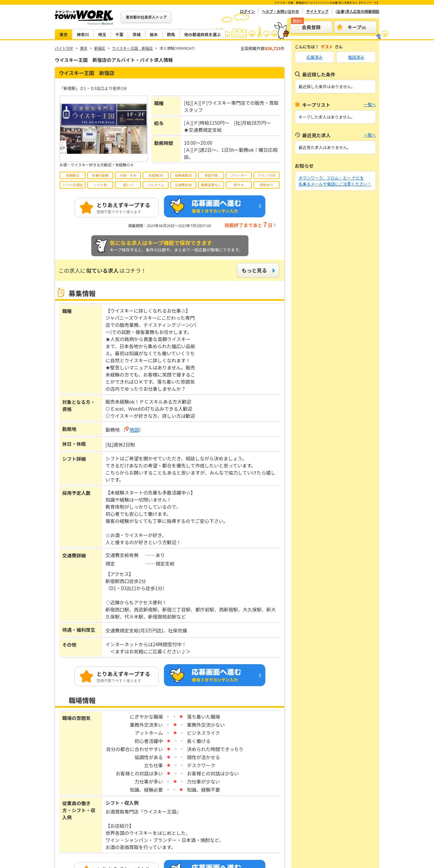Click the 未経験OK tag
Viewport: 434px width, 868px height.
pyautogui.click(x=155, y=175)
